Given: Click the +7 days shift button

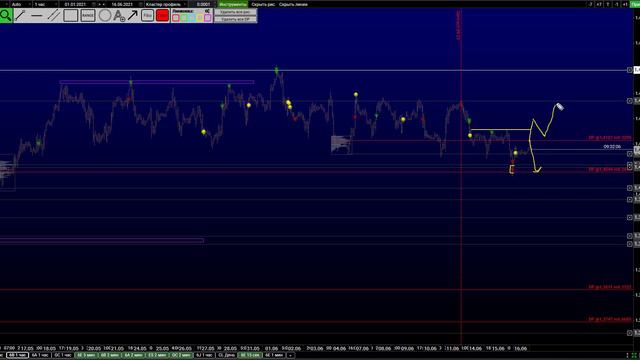Looking at the screenshot, I should pyautogui.click(x=599, y=4).
